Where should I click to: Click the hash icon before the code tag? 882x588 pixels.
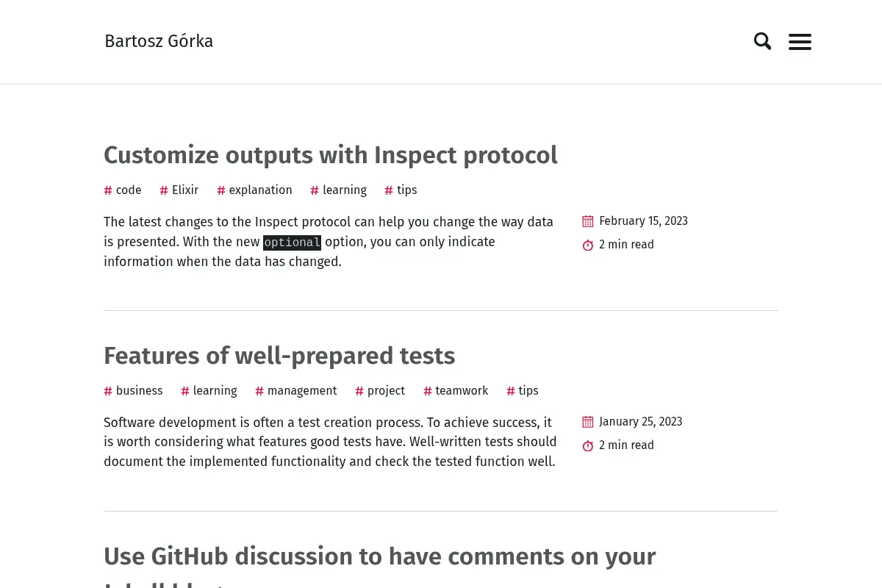point(108,190)
